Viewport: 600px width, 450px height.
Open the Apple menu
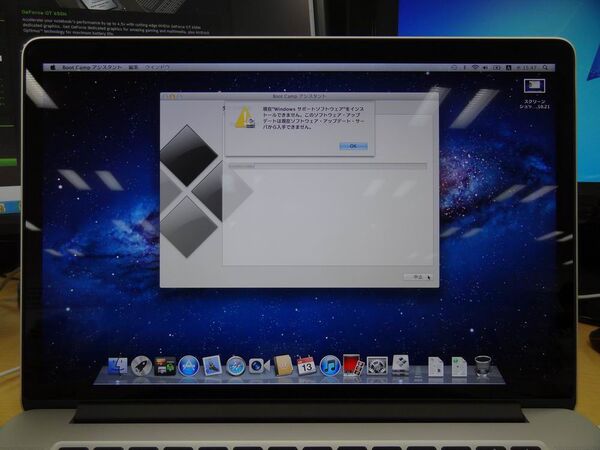(53, 67)
